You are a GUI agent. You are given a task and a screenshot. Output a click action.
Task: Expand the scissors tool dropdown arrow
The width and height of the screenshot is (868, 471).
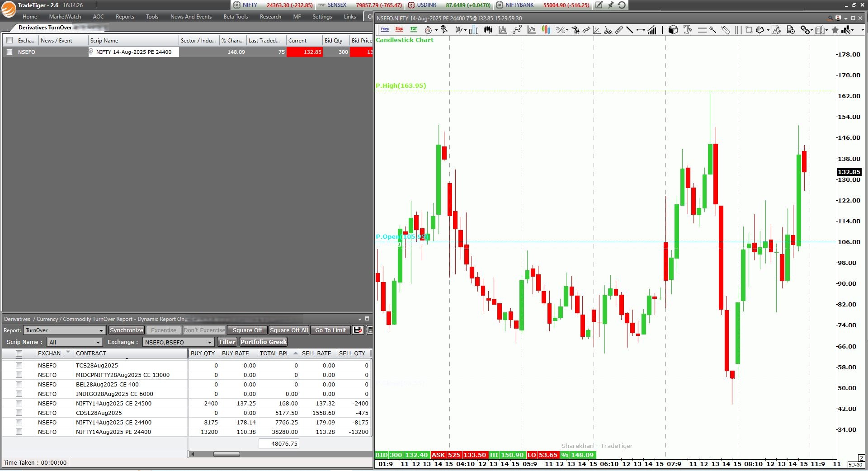(567, 30)
